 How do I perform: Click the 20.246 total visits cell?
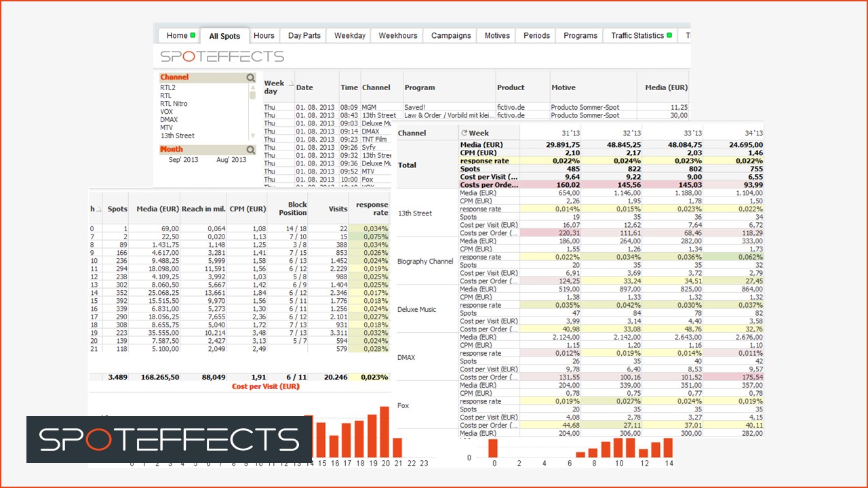coord(328,378)
